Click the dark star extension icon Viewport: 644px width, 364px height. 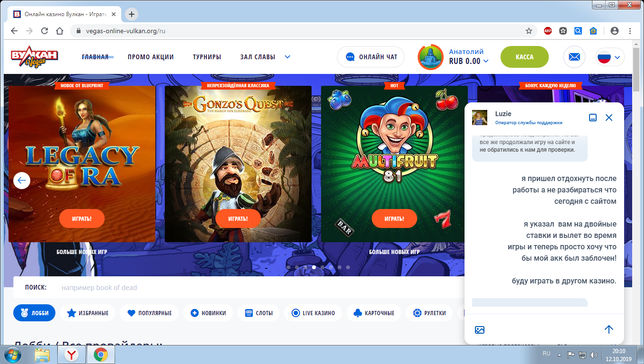coord(563,31)
